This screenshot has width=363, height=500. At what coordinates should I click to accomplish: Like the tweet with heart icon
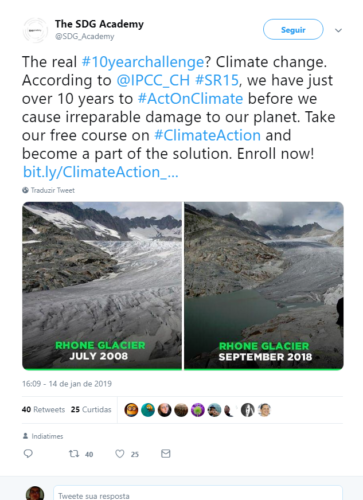coord(120,454)
